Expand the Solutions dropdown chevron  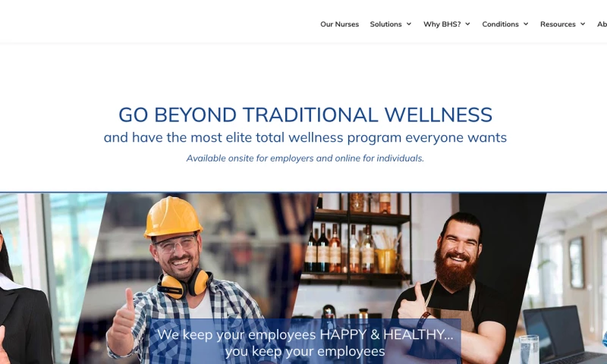409,24
